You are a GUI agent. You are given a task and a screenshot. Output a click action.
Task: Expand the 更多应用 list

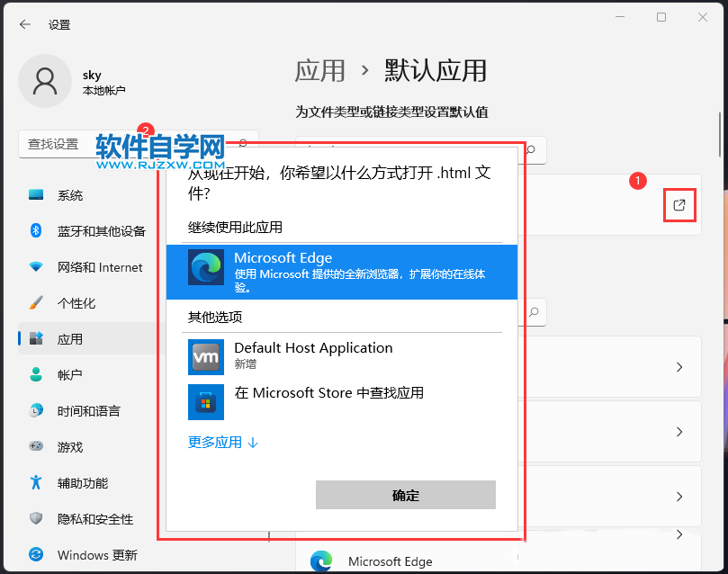coord(222,443)
